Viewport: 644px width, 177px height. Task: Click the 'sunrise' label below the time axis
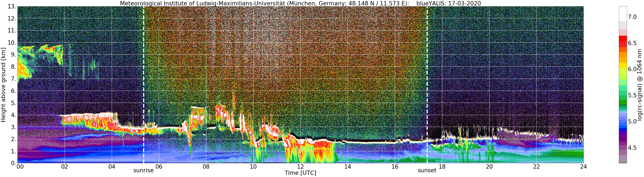point(144,171)
